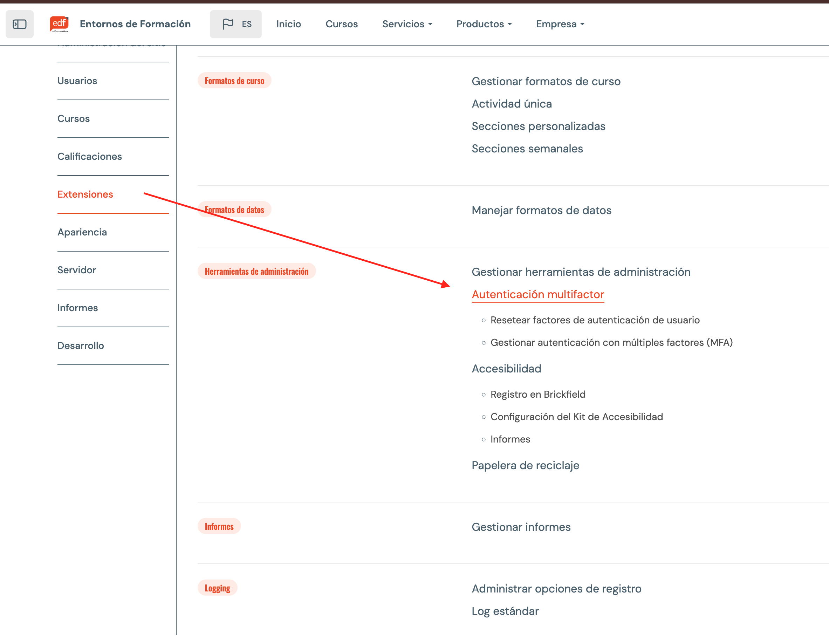Open Secciones semanales settings
Viewport: 829px width, 644px height.
pyautogui.click(x=527, y=148)
